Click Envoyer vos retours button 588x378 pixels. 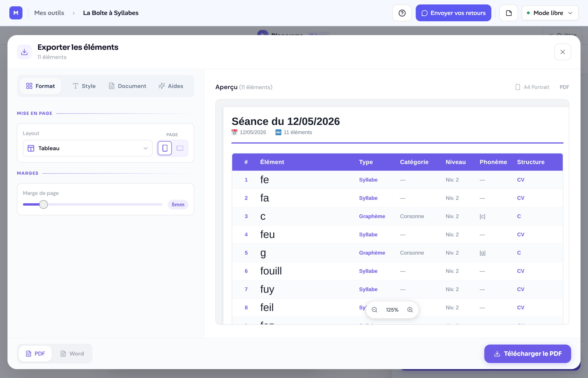pyautogui.click(x=453, y=13)
